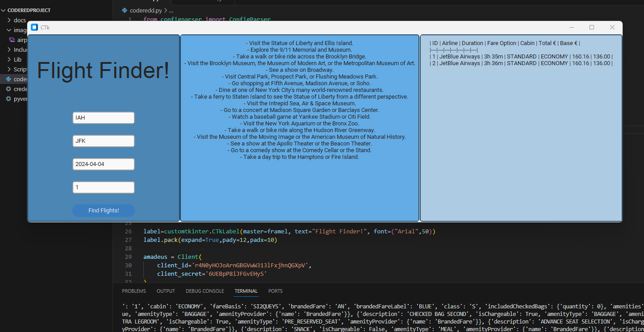This screenshot has height=332, width=644.
Task: Minimize the CTk window
Action: point(571,27)
